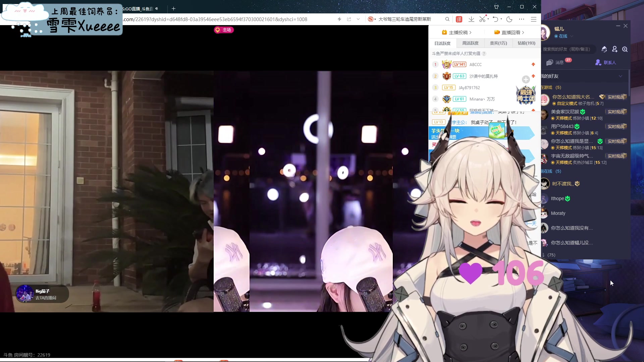
Task: Switch to 联系人 tab
Action: click(606, 62)
